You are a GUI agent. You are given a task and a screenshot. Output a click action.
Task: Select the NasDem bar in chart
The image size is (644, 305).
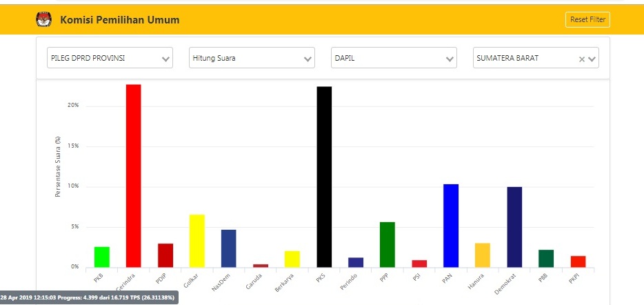click(x=228, y=248)
